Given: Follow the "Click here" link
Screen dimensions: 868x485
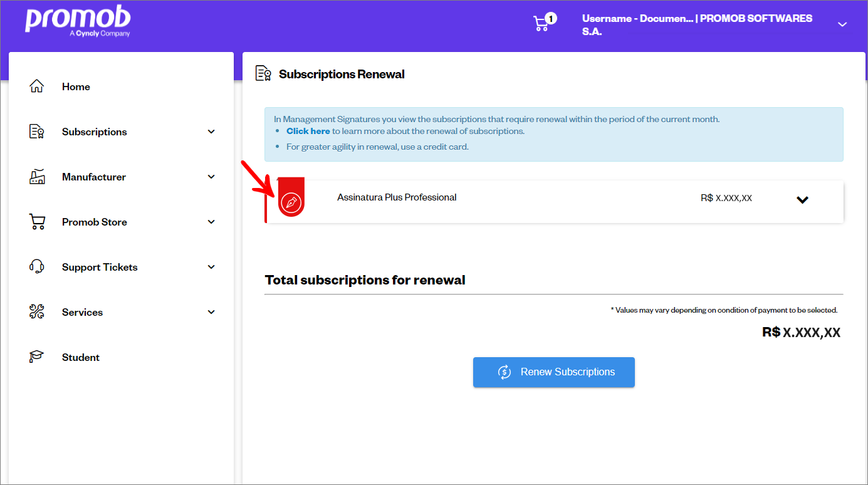Looking at the screenshot, I should click(308, 132).
